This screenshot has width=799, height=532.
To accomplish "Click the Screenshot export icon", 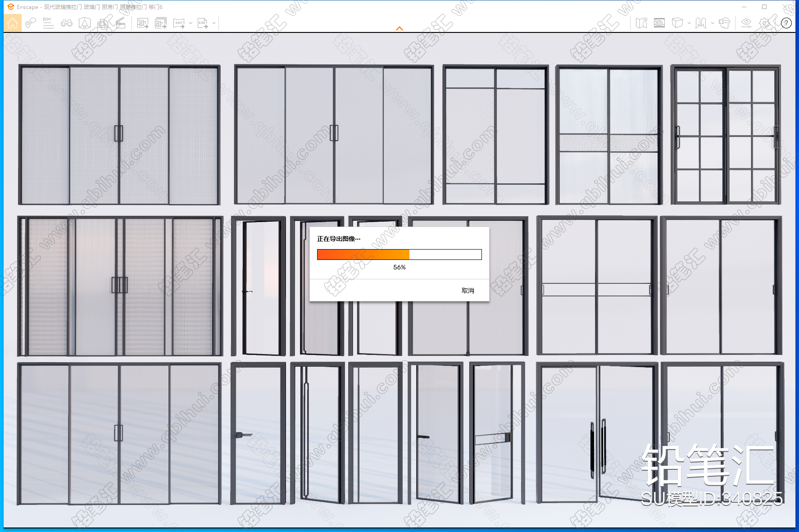I will click(x=143, y=23).
